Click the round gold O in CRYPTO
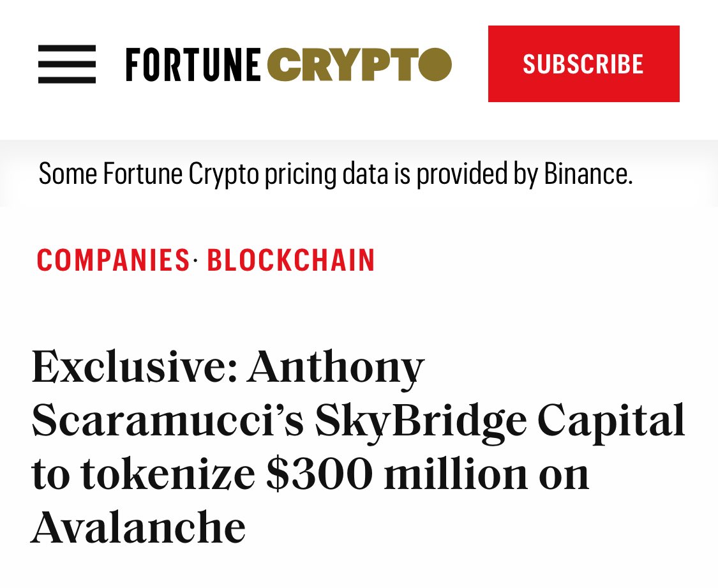718x588 pixels. tap(436, 64)
